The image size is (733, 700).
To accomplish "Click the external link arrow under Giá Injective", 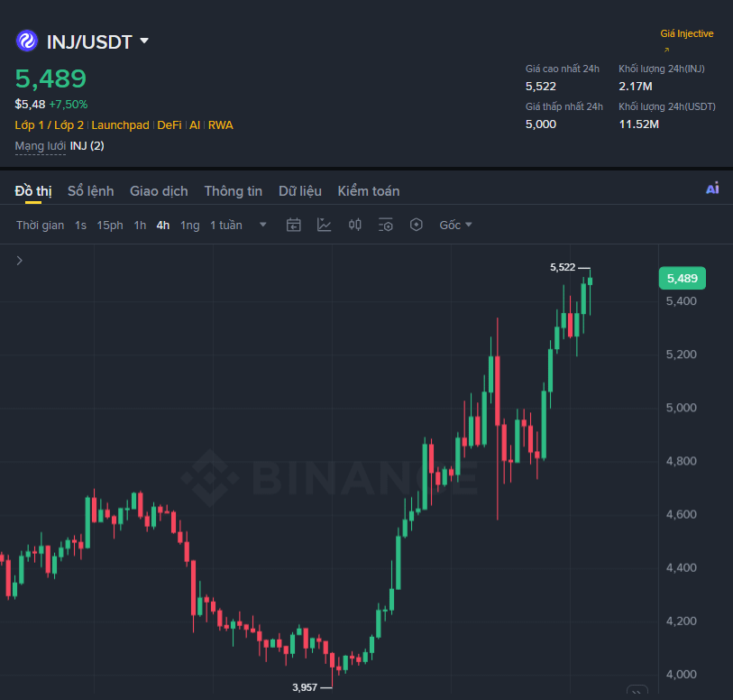I will click(667, 50).
